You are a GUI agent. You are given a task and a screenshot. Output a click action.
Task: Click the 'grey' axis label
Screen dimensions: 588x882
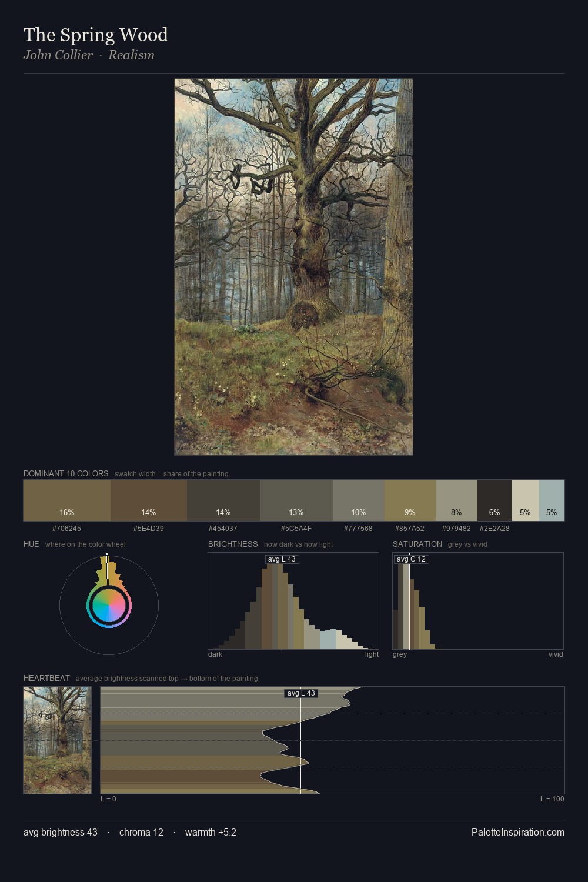(400, 654)
